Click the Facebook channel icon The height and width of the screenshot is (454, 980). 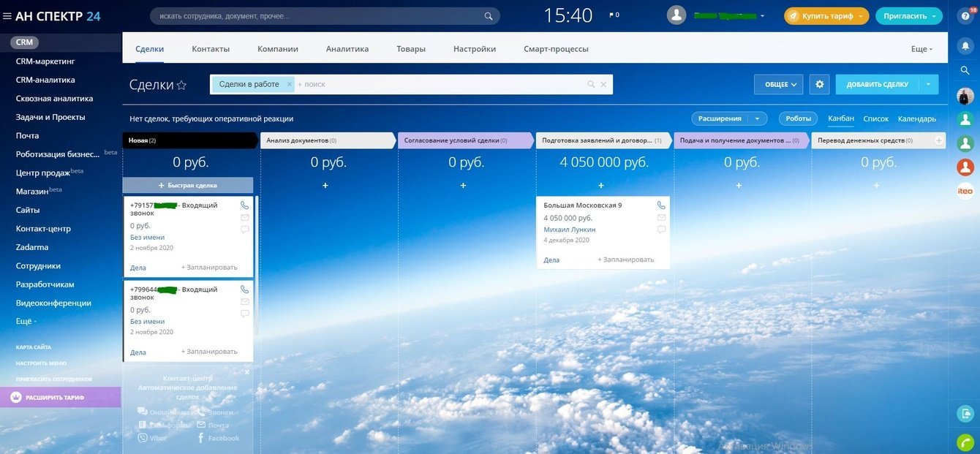pos(200,438)
